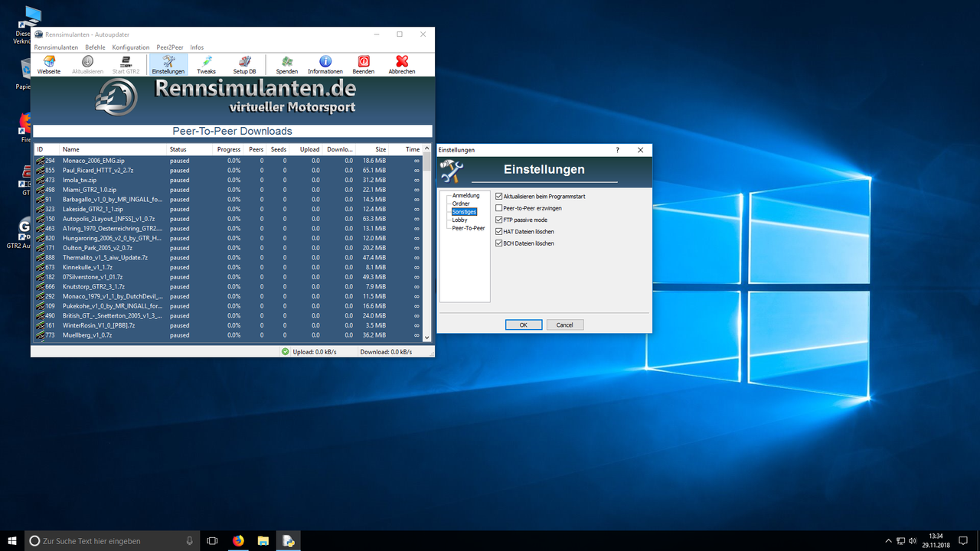
Task: Show hidden system tray icons chevron
Action: click(x=888, y=540)
